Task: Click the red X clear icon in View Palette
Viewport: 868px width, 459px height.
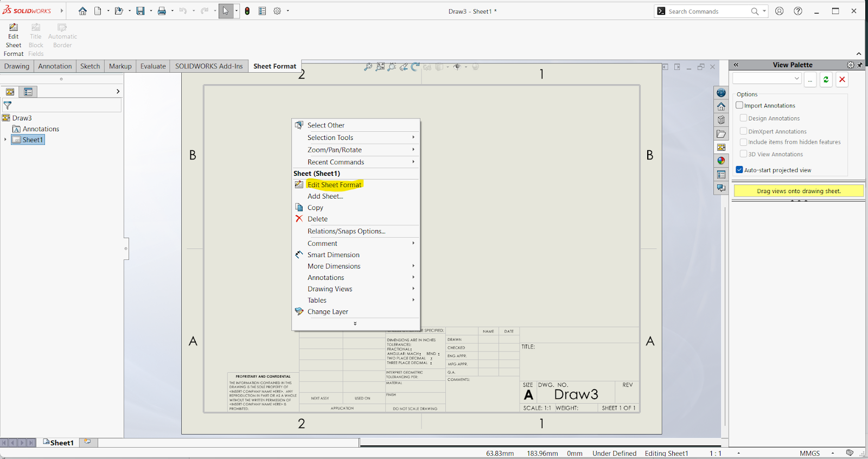Action: tap(842, 80)
